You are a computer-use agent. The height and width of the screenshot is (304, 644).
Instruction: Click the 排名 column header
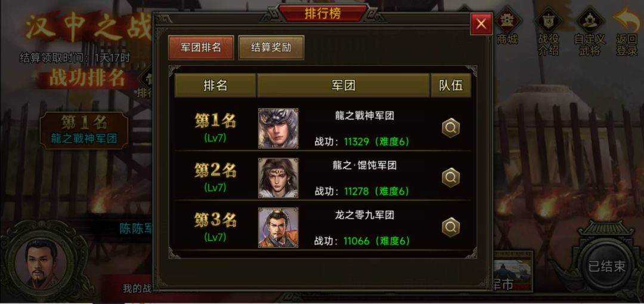pyautogui.click(x=215, y=85)
